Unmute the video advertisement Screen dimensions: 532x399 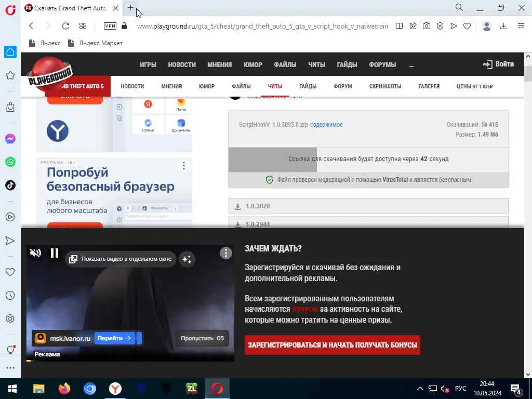click(36, 253)
